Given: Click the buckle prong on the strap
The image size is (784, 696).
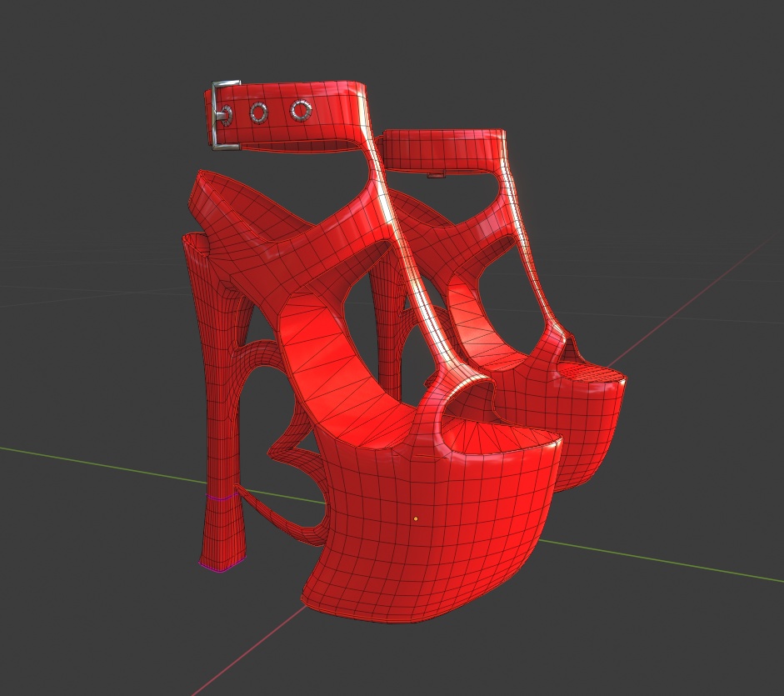Looking at the screenshot, I should 222,114.
